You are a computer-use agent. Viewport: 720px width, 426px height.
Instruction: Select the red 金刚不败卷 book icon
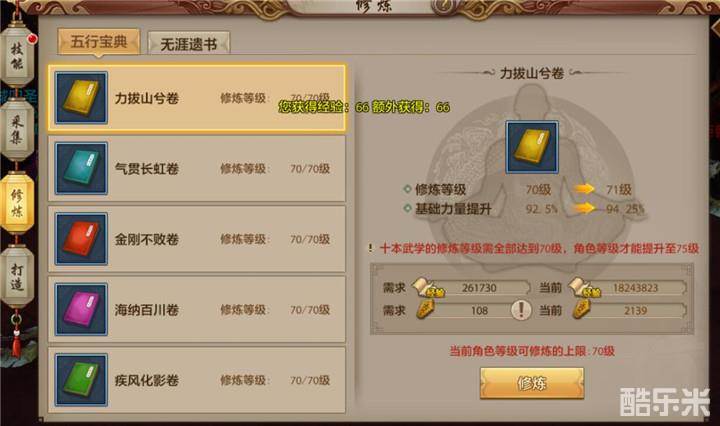point(81,239)
